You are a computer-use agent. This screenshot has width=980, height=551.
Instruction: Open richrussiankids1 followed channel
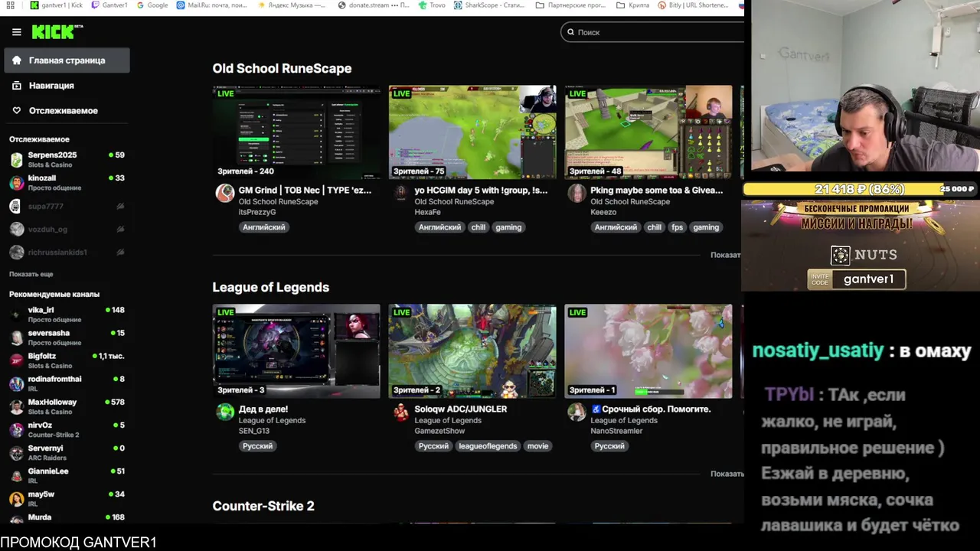67,253
